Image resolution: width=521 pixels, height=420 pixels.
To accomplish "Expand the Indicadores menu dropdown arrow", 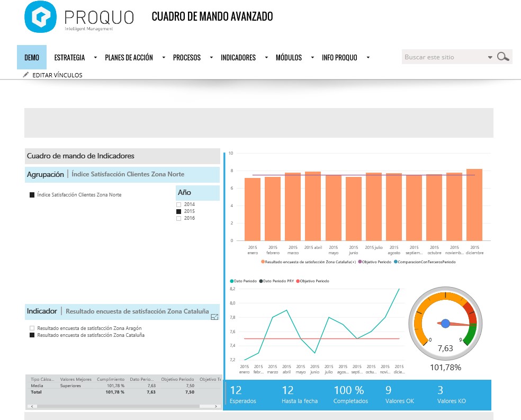I will coord(266,58).
